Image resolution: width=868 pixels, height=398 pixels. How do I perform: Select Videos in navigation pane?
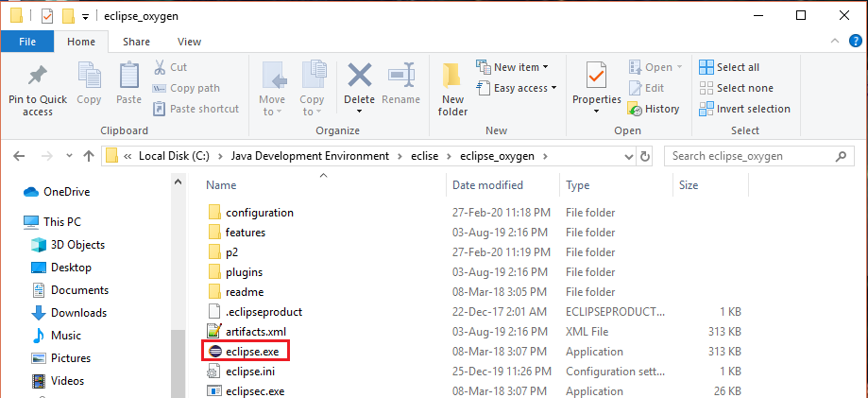59,381
